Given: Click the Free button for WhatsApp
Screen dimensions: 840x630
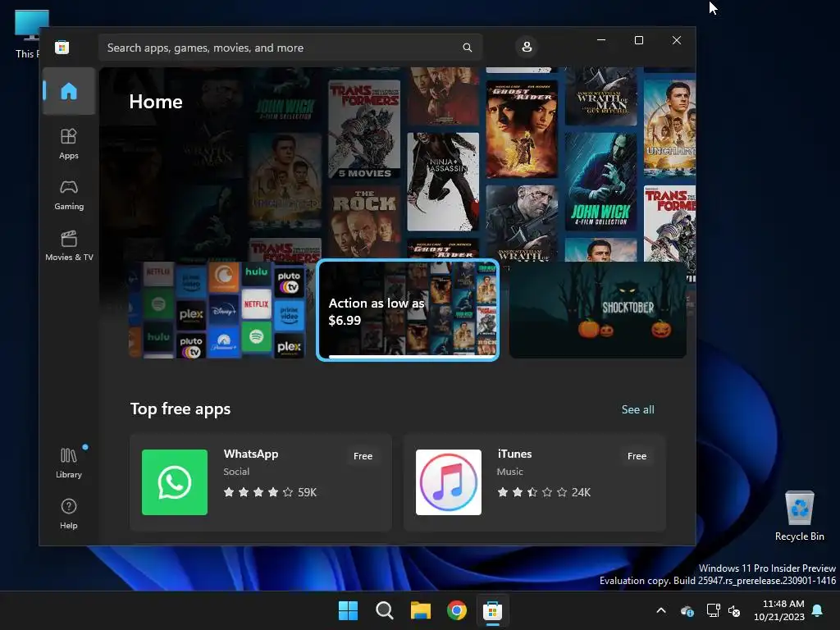Looking at the screenshot, I should tap(363, 456).
